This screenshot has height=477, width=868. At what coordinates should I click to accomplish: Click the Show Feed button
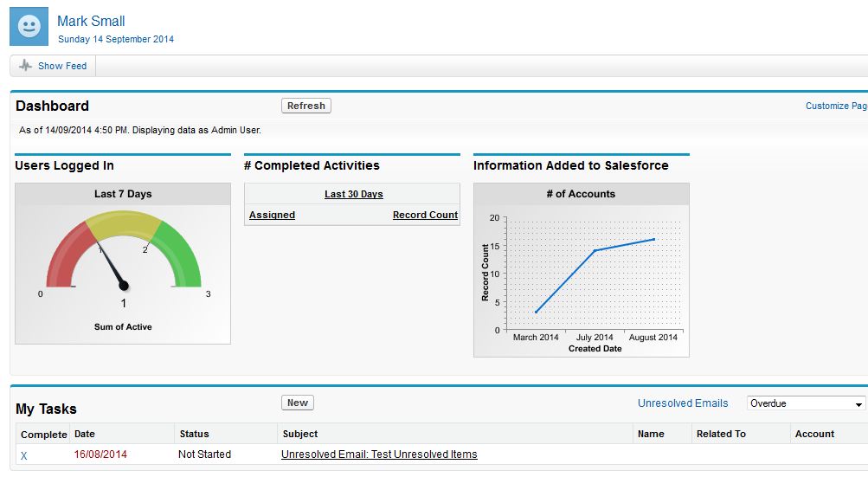tap(53, 66)
